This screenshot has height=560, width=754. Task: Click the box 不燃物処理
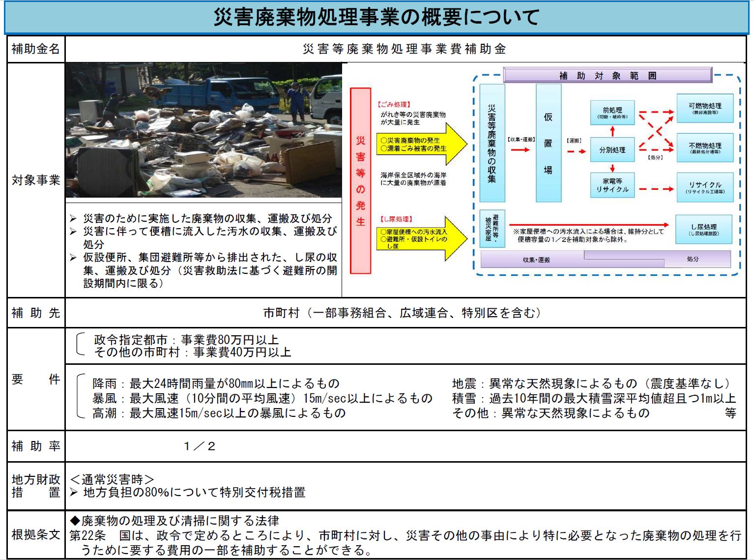click(x=705, y=148)
